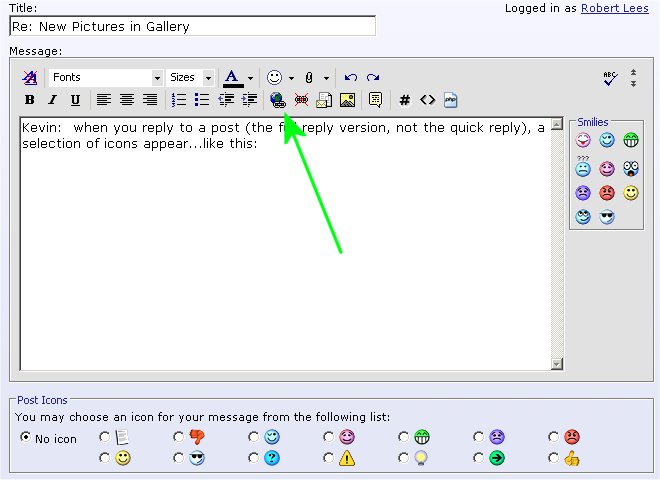Image resolution: width=660 pixels, height=480 pixels.
Task: Wrap selection in code tags with # icon
Action: point(404,100)
